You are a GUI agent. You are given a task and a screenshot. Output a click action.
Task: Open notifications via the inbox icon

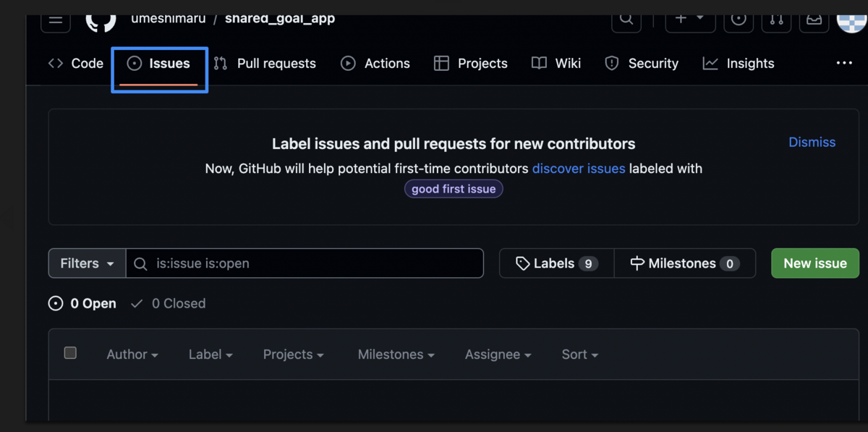(x=814, y=17)
